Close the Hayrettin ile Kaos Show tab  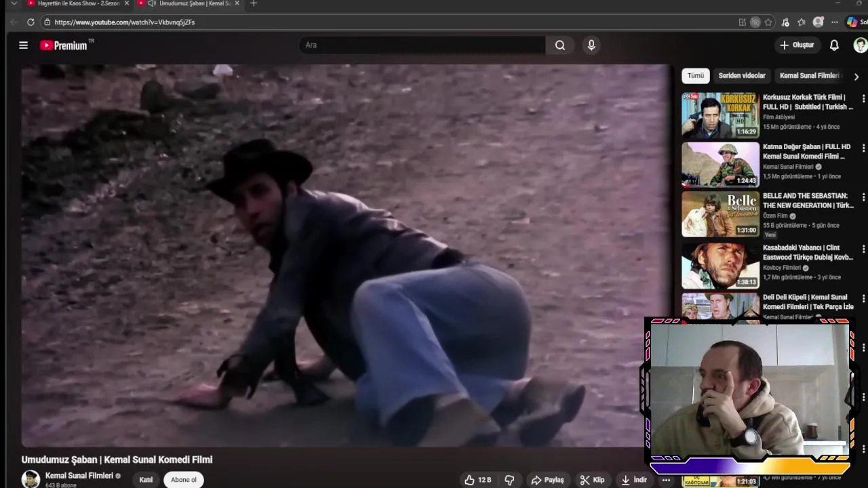pyautogui.click(x=126, y=3)
